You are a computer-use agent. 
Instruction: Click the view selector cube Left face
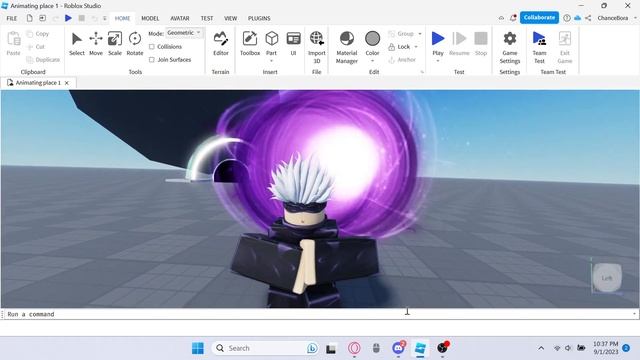coord(607,278)
